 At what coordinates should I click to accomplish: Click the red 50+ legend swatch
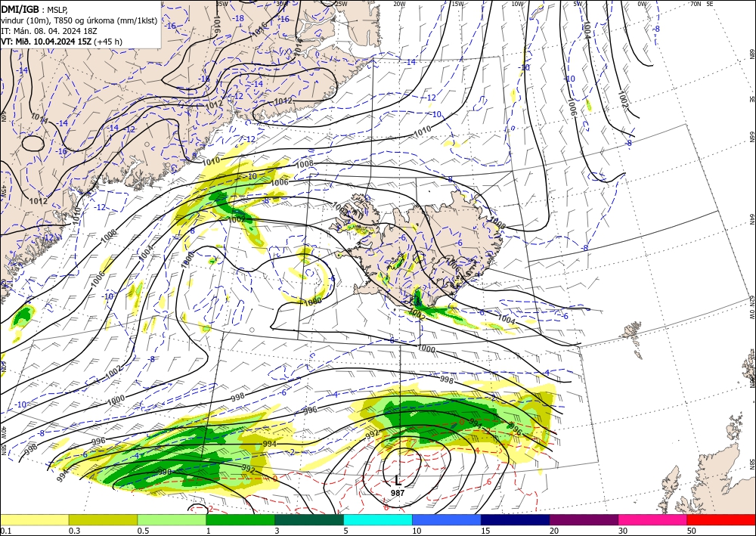721,519
